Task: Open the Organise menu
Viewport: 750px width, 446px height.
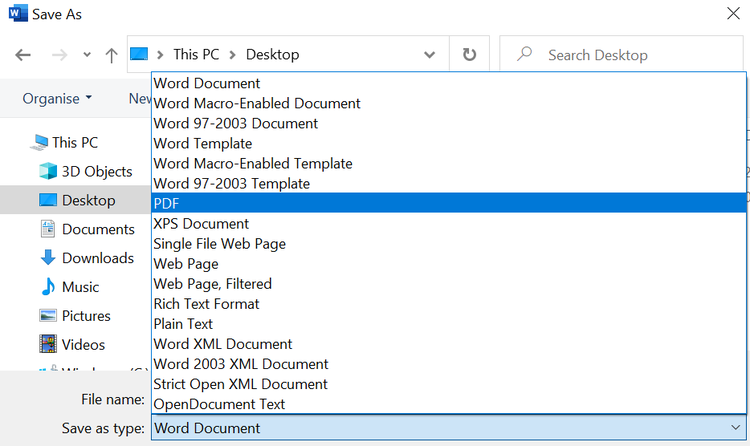Action: pyautogui.click(x=57, y=99)
